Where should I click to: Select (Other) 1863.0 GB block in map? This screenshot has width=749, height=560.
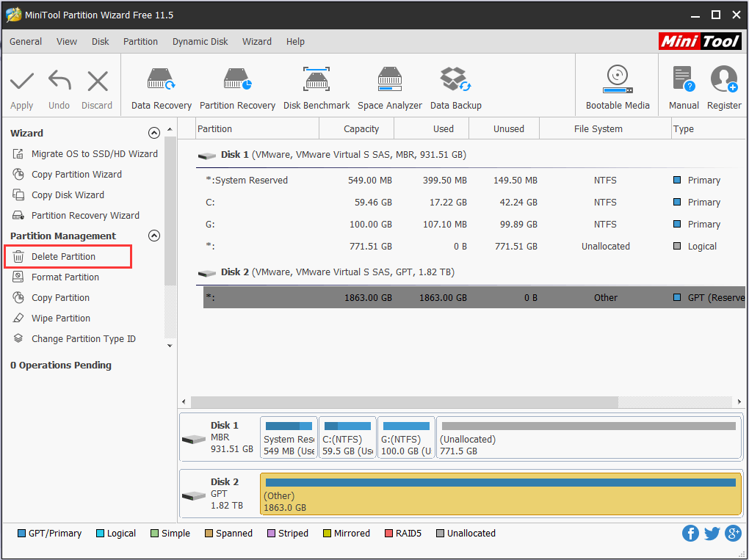pyautogui.click(x=501, y=494)
